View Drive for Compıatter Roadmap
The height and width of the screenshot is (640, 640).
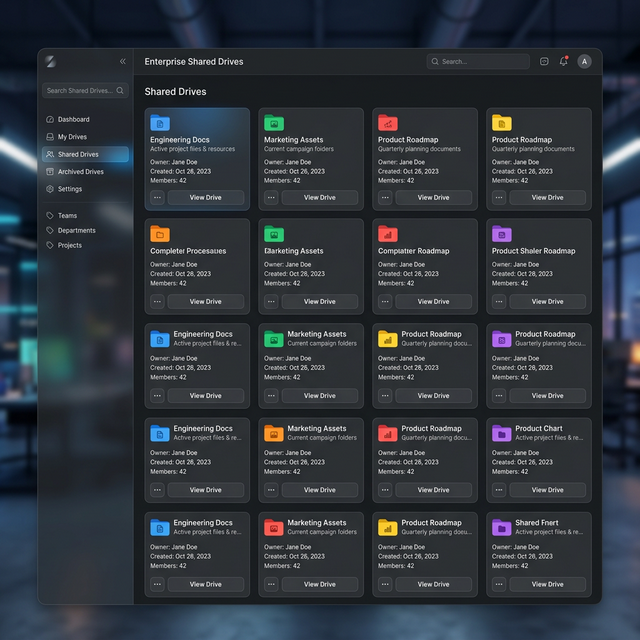(x=433, y=302)
